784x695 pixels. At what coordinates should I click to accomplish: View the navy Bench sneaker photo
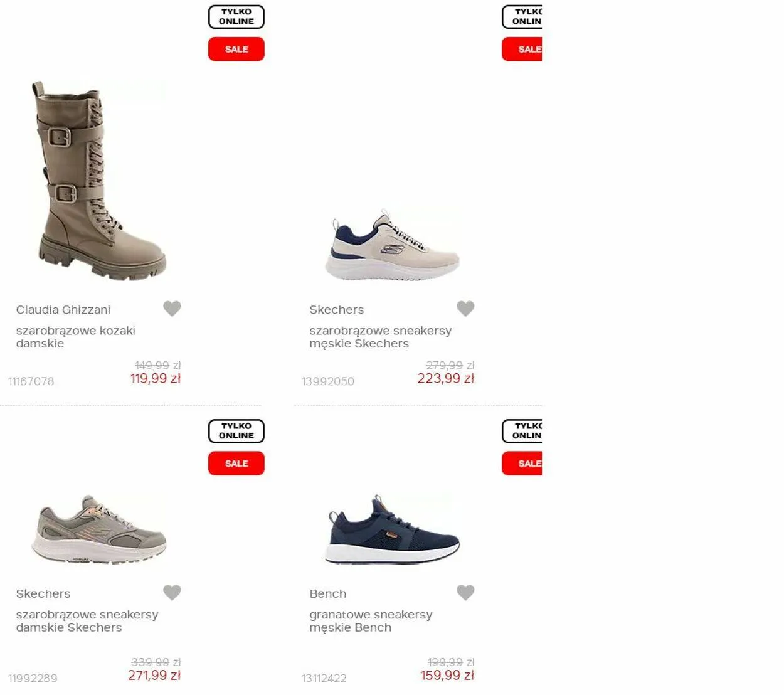coord(393,529)
